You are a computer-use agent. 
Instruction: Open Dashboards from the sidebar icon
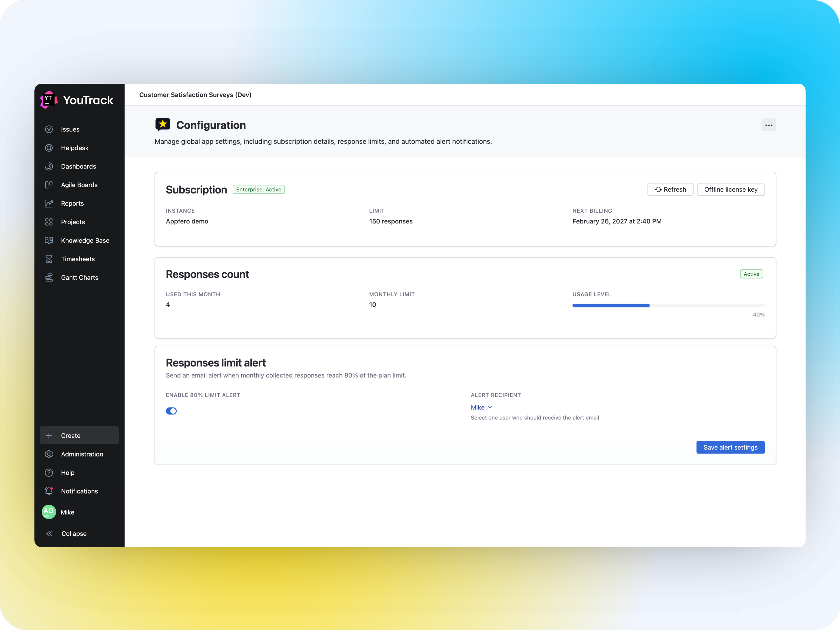tap(49, 166)
